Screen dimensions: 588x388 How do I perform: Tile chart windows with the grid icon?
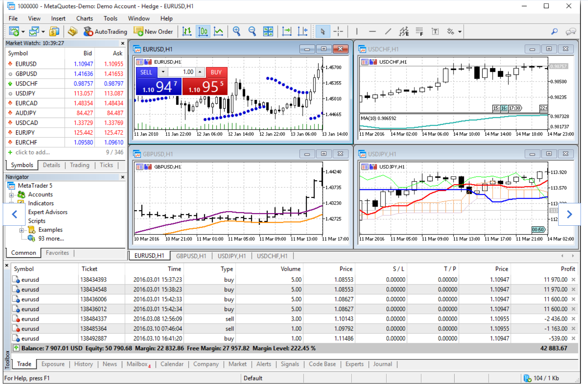click(268, 31)
